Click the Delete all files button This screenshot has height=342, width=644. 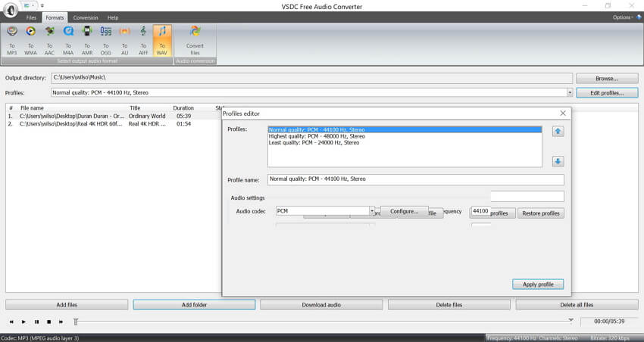577,305
